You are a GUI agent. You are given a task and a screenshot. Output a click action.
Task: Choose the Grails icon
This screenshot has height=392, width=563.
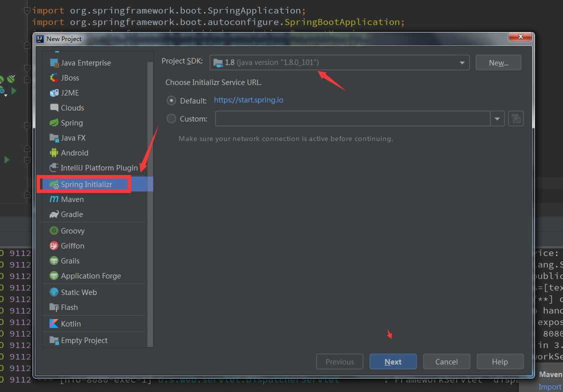click(54, 261)
